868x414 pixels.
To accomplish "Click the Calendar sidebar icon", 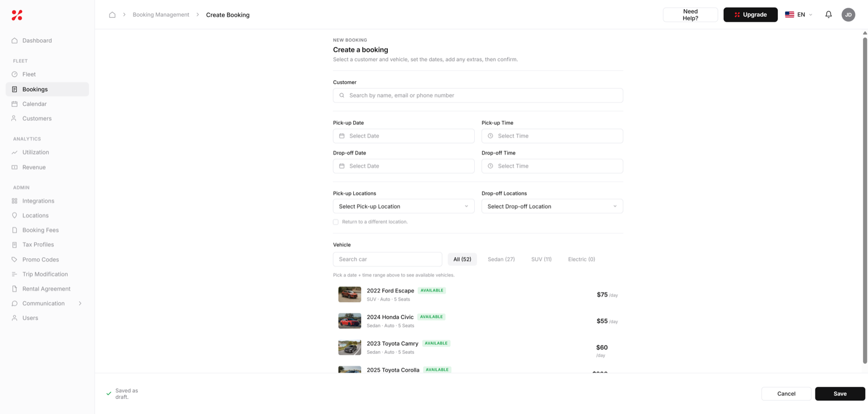I will (15, 104).
